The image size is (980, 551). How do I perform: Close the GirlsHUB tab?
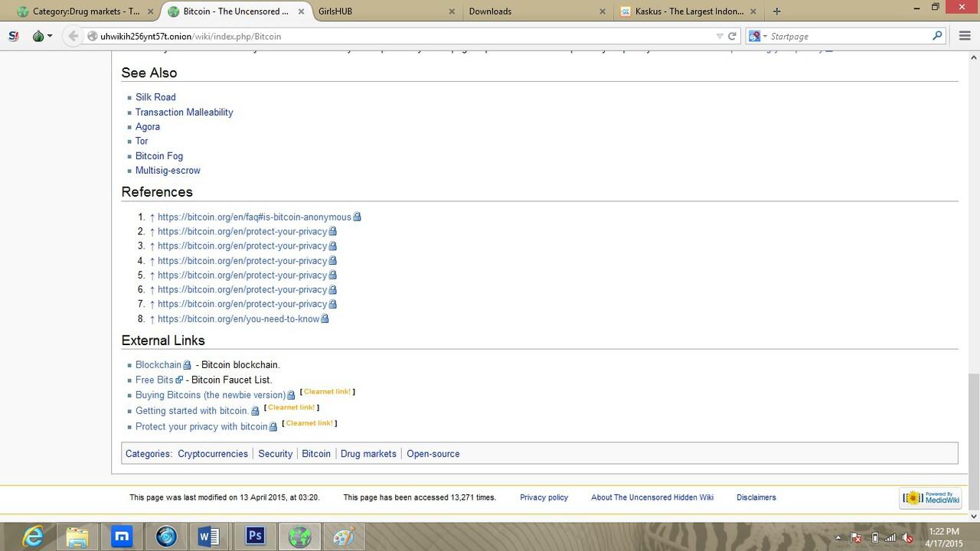click(452, 11)
